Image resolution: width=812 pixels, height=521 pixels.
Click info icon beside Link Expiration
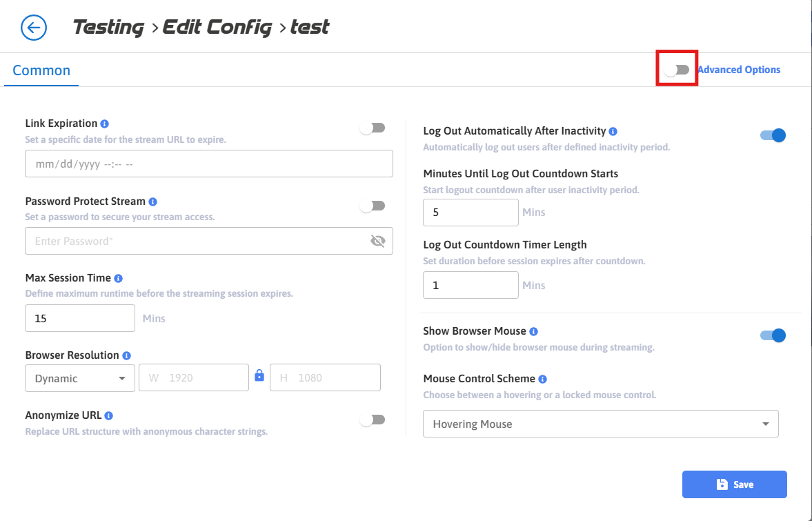[105, 124]
